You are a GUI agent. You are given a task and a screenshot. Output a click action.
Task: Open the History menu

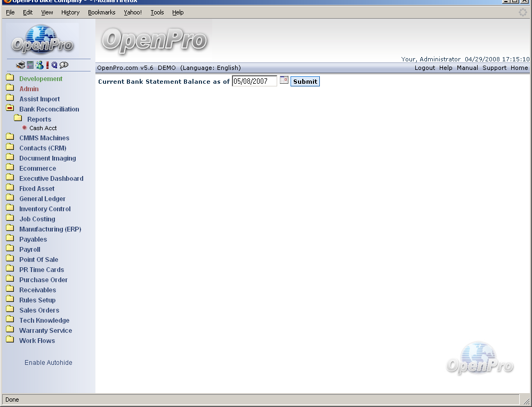(x=70, y=12)
